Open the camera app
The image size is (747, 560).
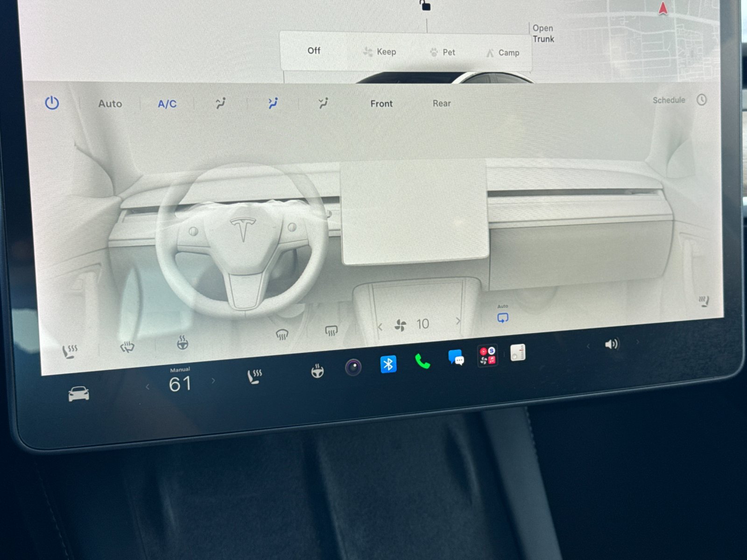click(x=353, y=367)
